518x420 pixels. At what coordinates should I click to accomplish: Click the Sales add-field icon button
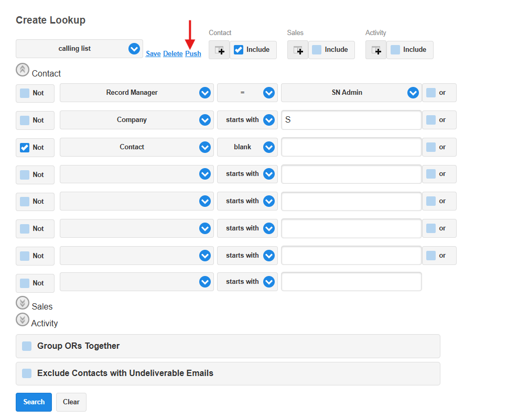click(298, 50)
